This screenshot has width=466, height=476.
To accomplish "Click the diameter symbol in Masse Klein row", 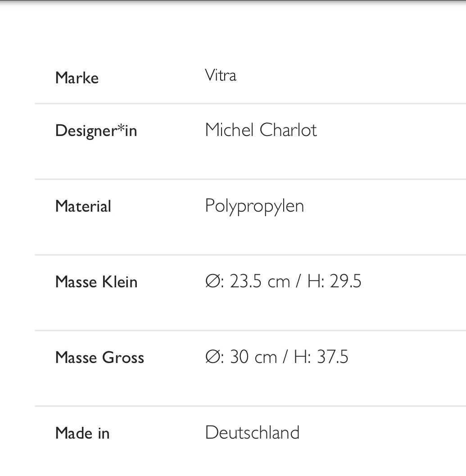I will pos(212,281).
